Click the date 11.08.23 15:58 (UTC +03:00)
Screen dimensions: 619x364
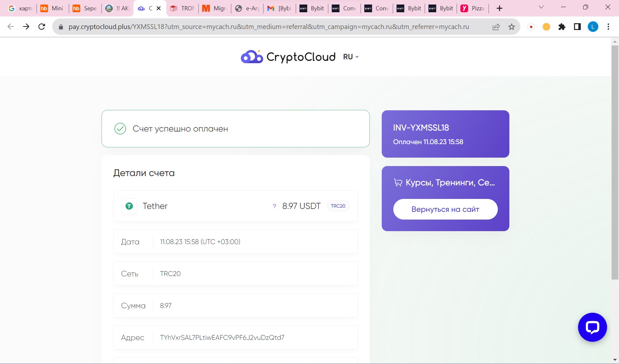200,242
